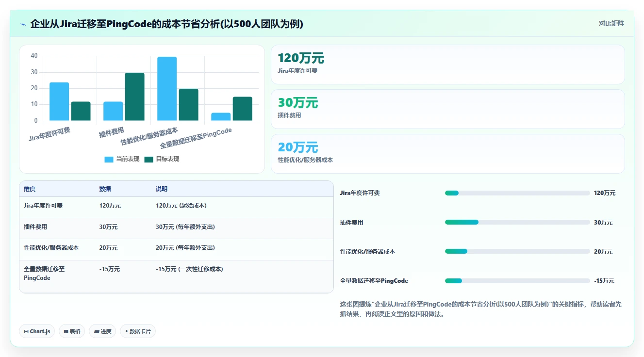644x357 pixels.
Task: Click the dark green bar for 全量数据迁移至PingCode
Action: [x=242, y=109]
